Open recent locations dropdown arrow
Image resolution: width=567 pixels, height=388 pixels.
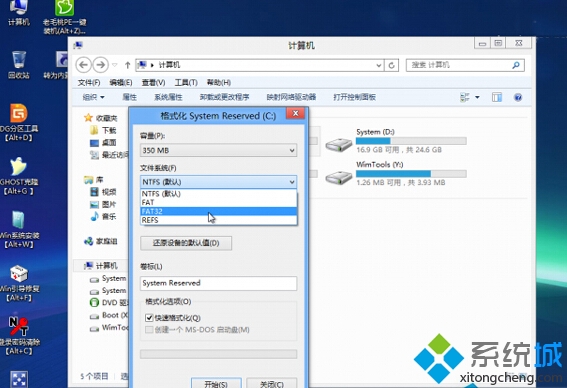point(115,65)
